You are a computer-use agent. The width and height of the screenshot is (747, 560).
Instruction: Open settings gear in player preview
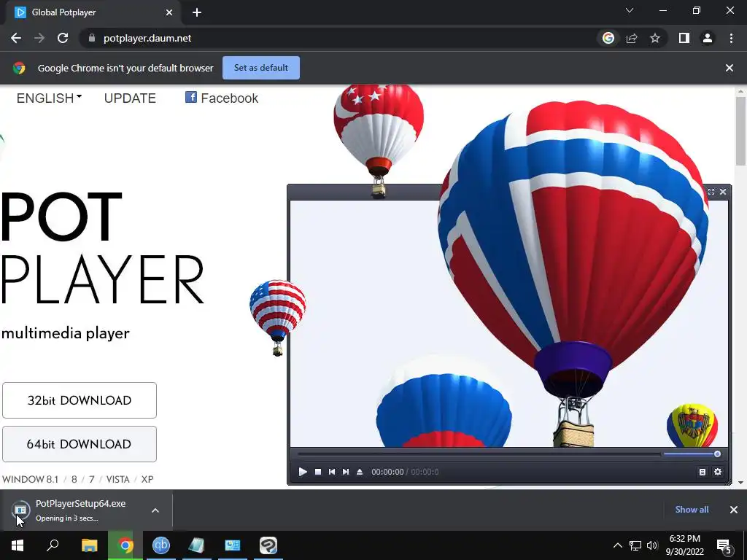[718, 472]
